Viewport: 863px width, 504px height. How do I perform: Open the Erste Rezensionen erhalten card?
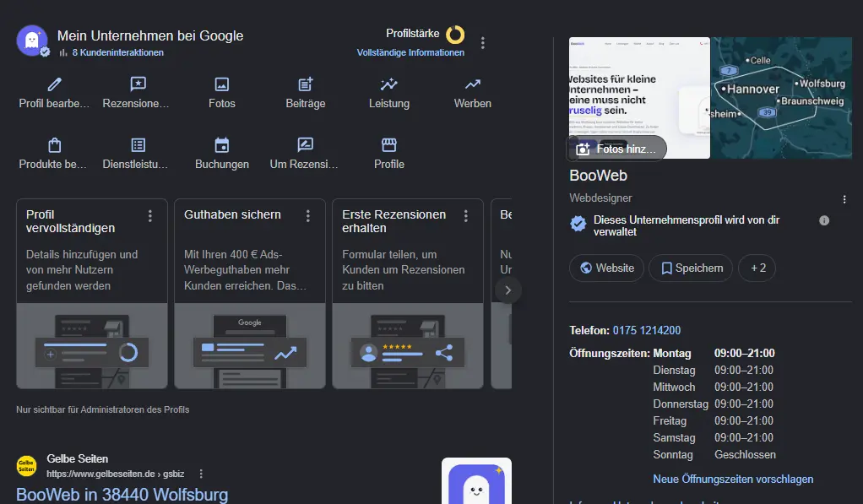point(408,294)
